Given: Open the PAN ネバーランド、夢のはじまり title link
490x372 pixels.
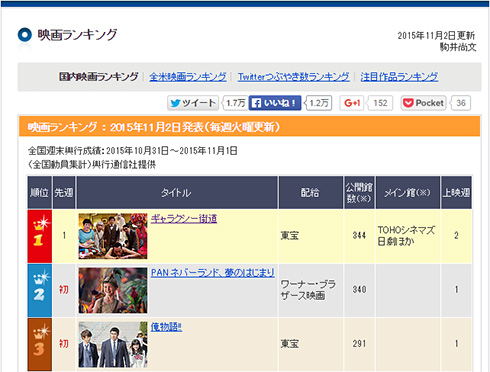Looking at the screenshot, I should (x=213, y=273).
